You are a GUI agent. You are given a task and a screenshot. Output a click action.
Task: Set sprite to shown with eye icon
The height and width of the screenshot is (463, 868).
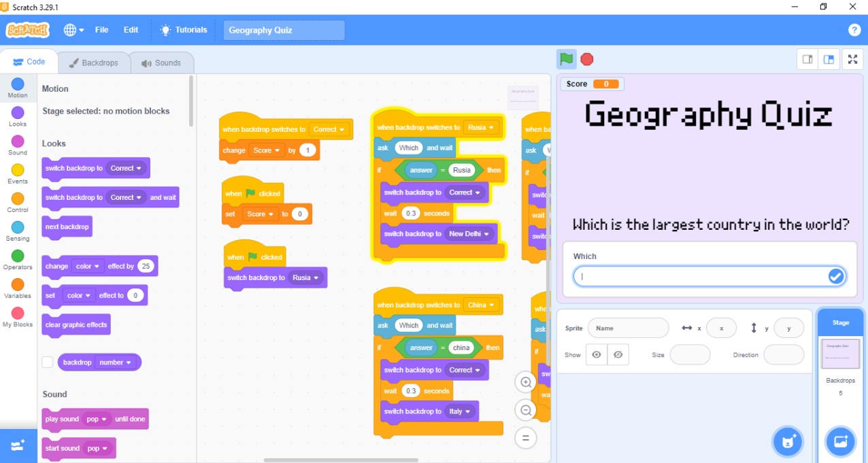[597, 355]
